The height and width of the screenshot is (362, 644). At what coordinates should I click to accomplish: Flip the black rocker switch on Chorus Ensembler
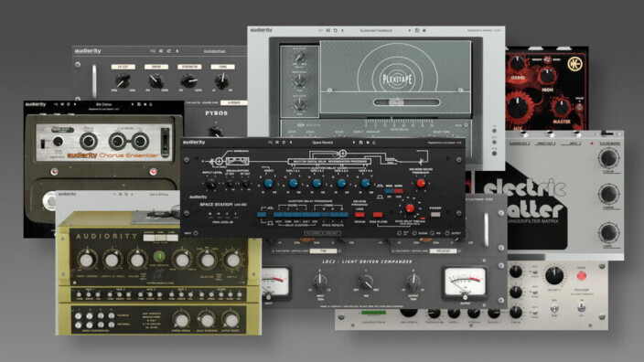pyautogui.click(x=43, y=144)
